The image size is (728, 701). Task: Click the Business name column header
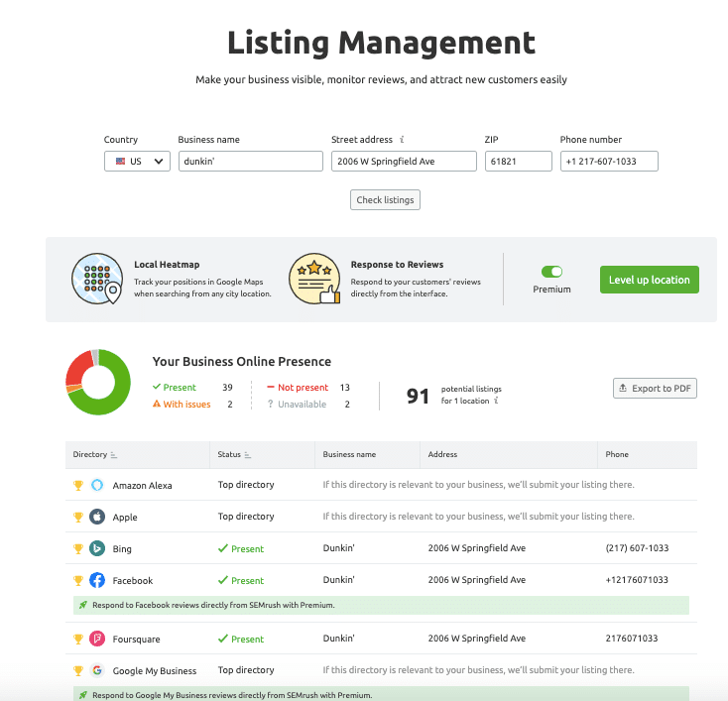click(x=349, y=454)
